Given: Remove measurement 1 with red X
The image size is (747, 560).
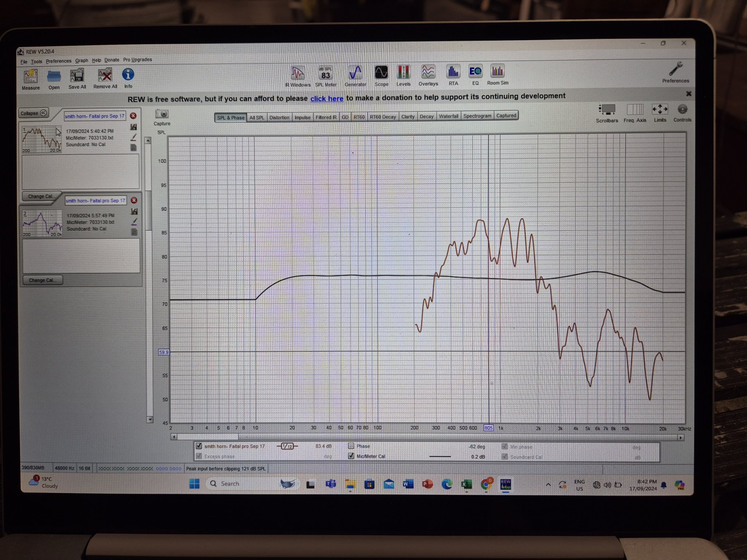Looking at the screenshot, I should [133, 116].
